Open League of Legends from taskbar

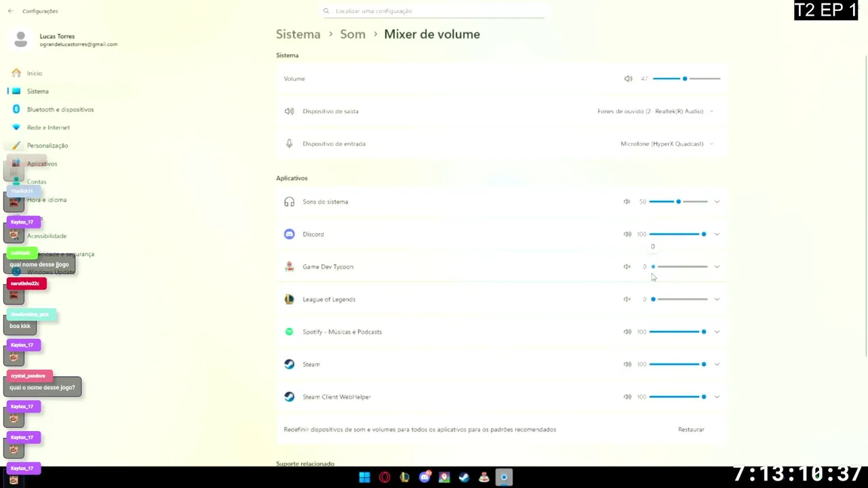pyautogui.click(x=405, y=477)
